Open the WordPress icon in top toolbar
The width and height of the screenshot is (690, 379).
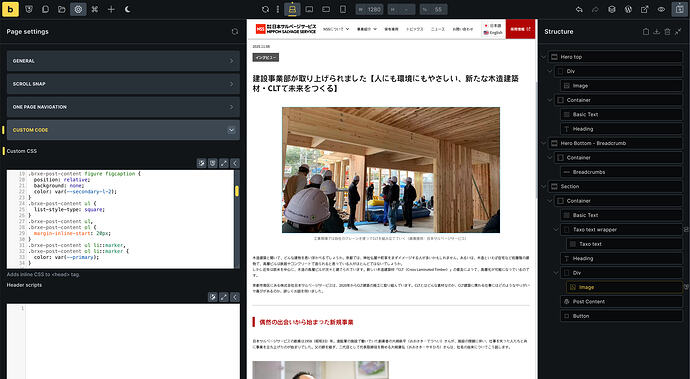tap(628, 9)
